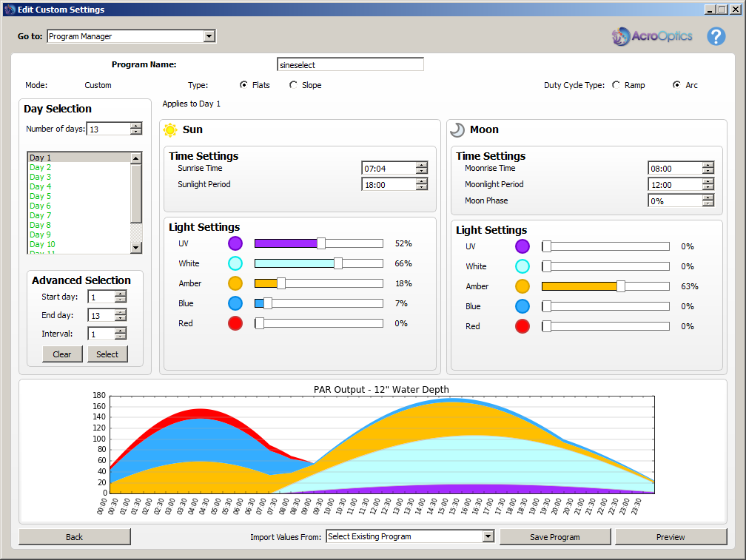The height and width of the screenshot is (560, 746).
Task: Select the Flats type radio button
Action: click(x=243, y=84)
